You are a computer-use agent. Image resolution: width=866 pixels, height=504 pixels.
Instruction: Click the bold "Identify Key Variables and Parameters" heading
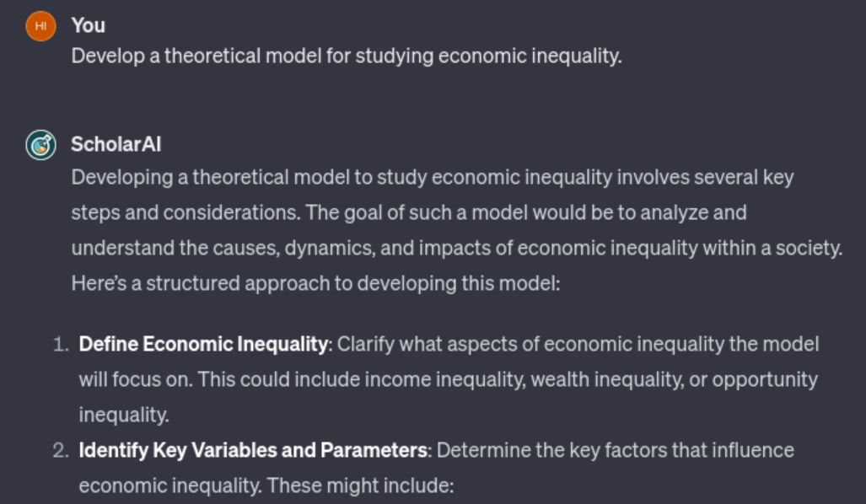(x=253, y=450)
